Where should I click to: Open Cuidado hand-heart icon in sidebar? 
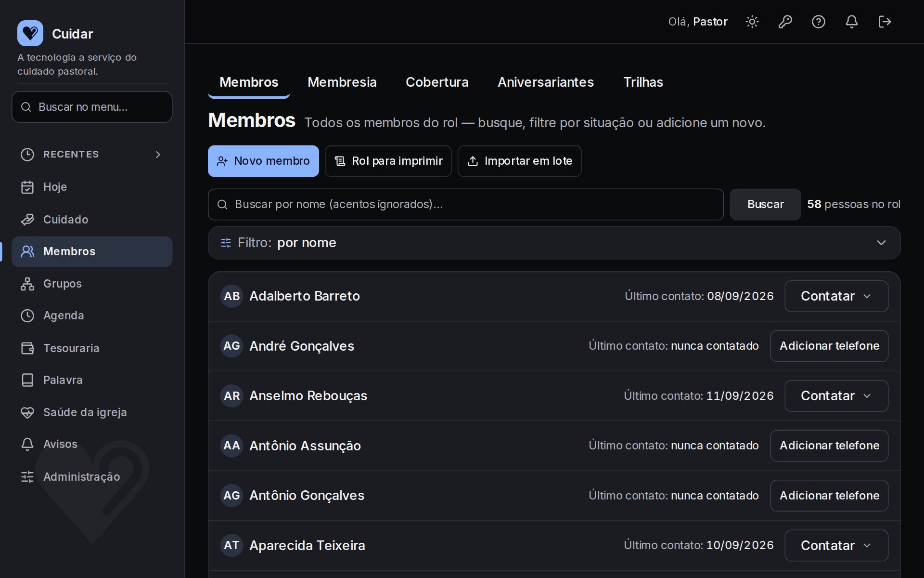click(x=27, y=220)
